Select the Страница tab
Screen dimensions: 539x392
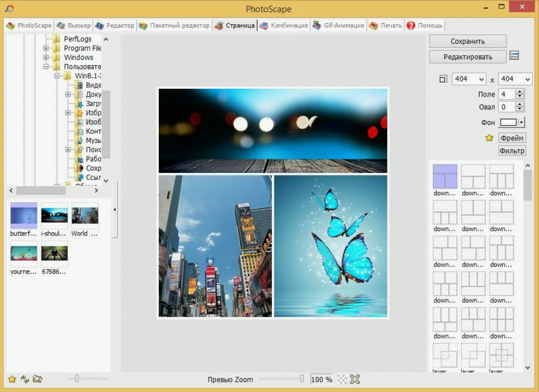point(235,25)
